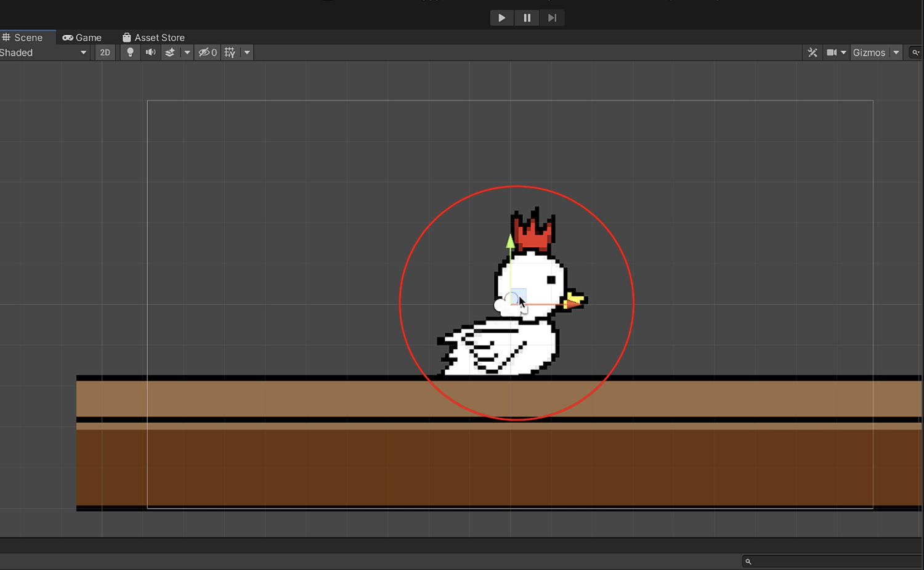Open the Gizmos dropdown arrow
Viewport: 924px width, 570px height.
(896, 52)
